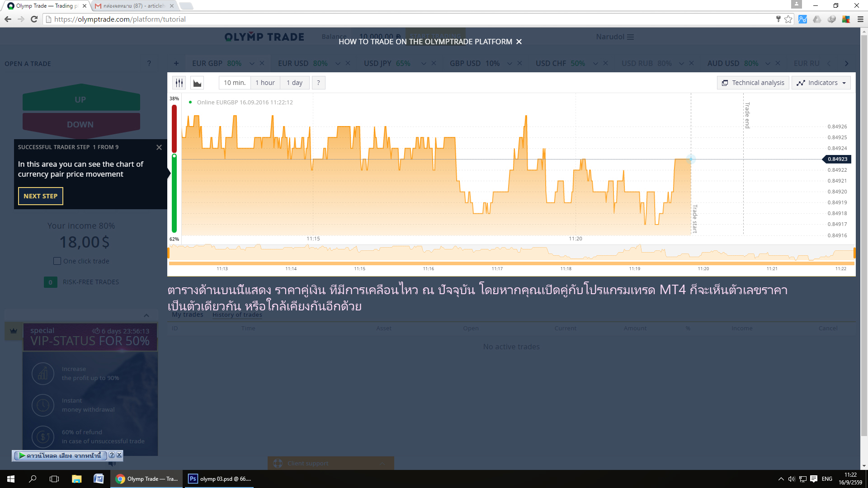Select the EUR GBP asset tab
This screenshot has height=488, width=868.
(x=217, y=63)
